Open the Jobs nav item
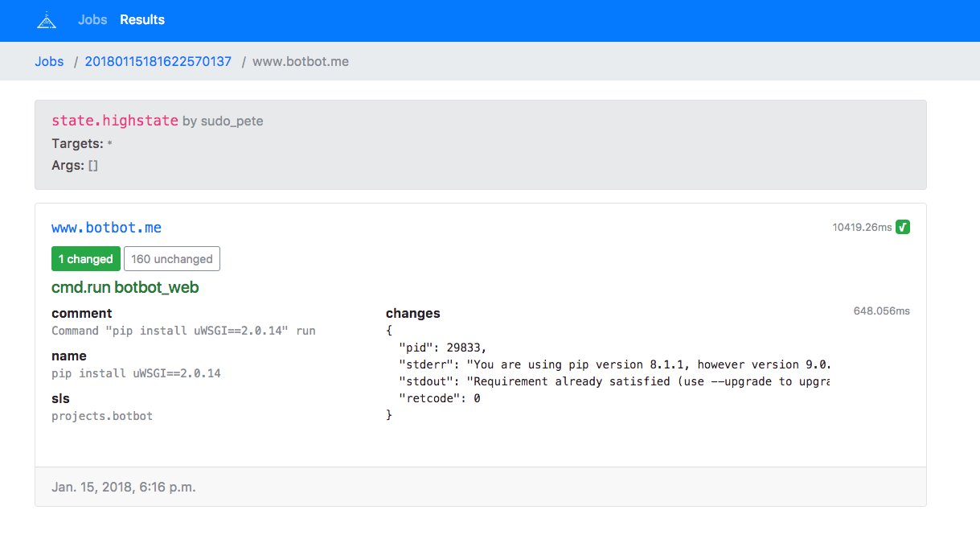Image resolution: width=980 pixels, height=535 pixels. pyautogui.click(x=92, y=19)
